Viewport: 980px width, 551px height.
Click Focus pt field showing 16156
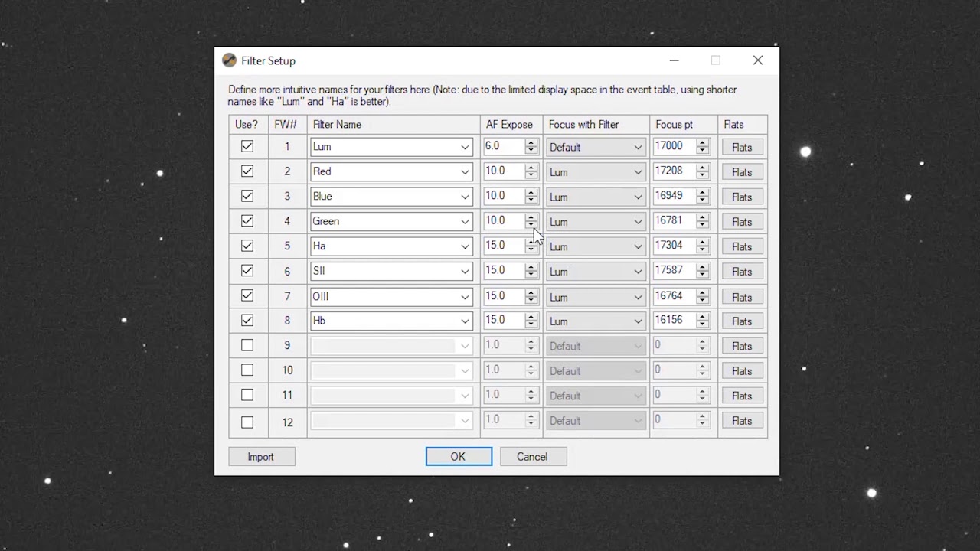click(675, 320)
